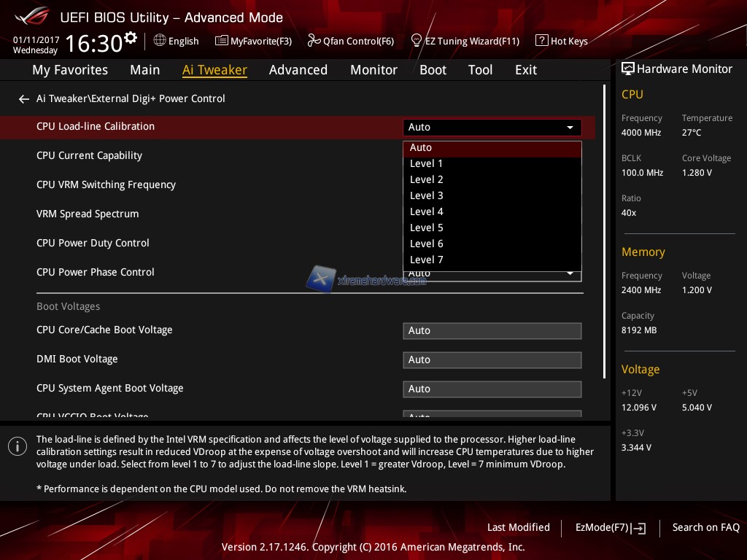
Task: Click Search on FAQ link
Action: click(x=705, y=527)
